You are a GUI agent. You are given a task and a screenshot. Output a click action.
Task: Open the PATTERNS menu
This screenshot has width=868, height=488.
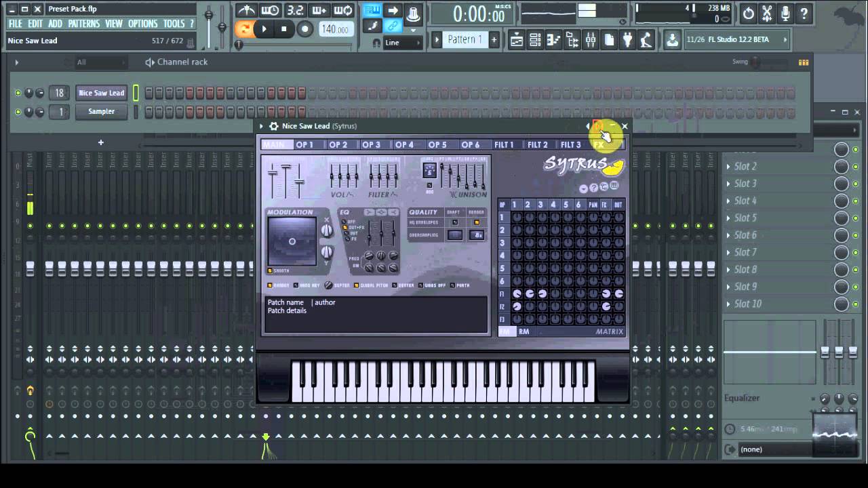(x=84, y=24)
